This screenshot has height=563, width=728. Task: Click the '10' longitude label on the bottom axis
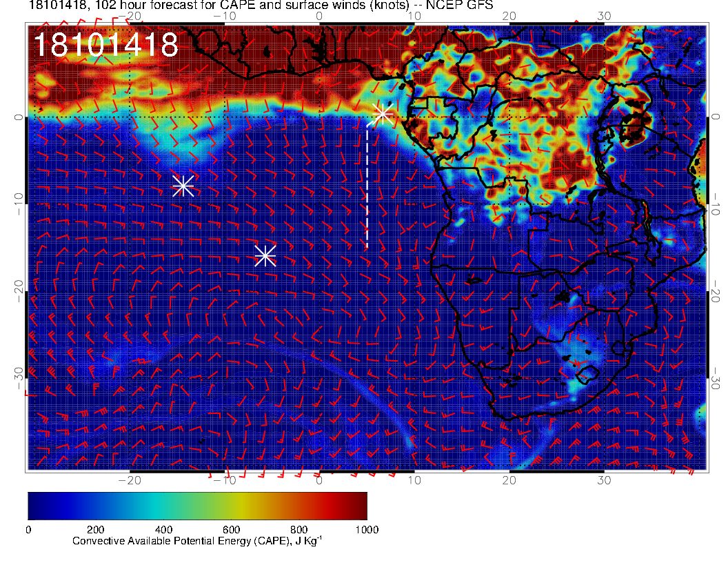click(414, 480)
